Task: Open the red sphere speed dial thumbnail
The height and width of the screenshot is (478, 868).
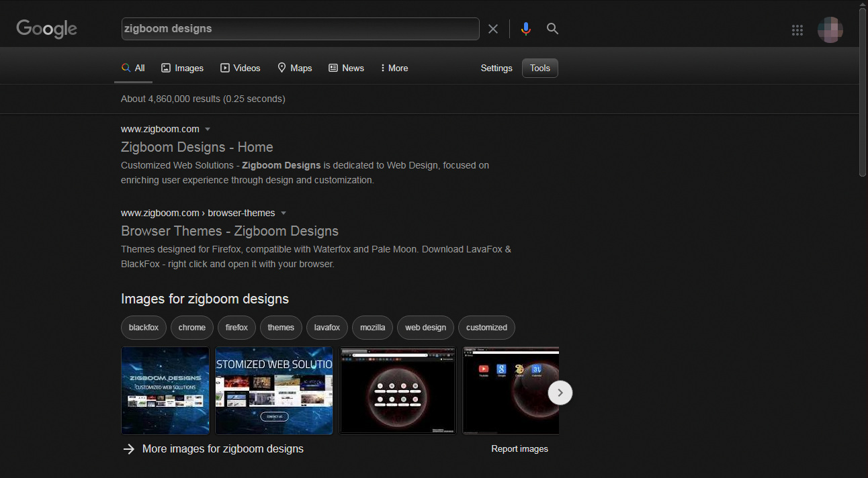Action: pyautogui.click(x=398, y=391)
